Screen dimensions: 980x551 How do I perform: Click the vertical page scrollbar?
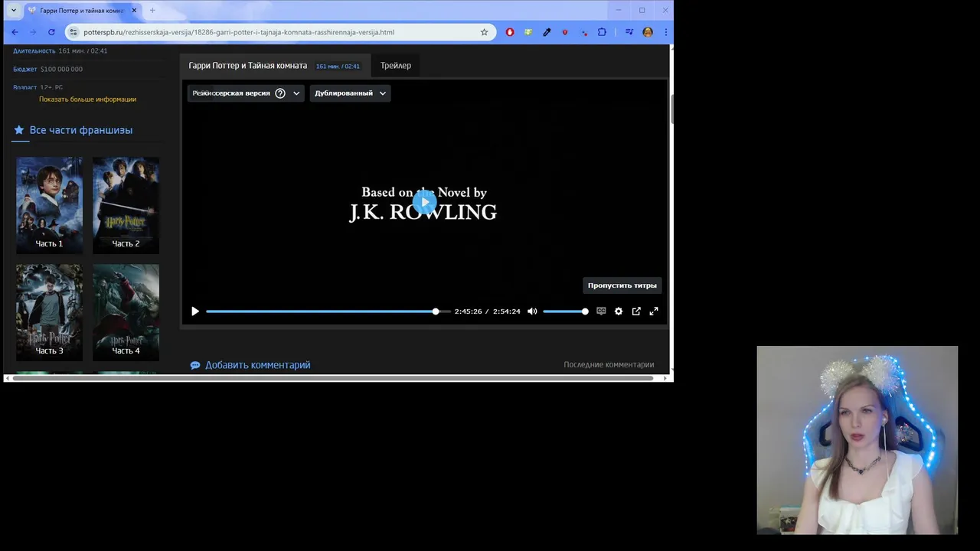point(671,109)
